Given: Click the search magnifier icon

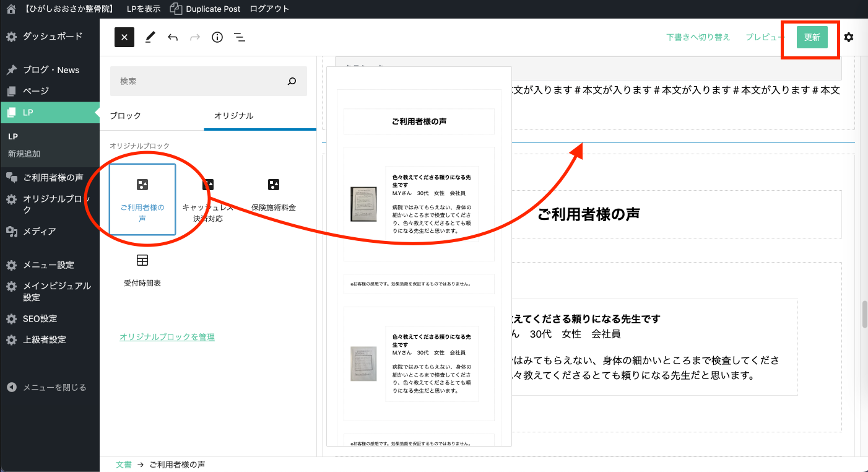Looking at the screenshot, I should (292, 81).
